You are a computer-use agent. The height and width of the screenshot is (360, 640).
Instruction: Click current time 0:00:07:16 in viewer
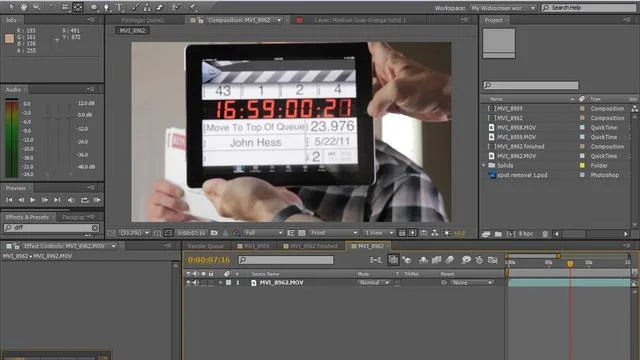191,233
